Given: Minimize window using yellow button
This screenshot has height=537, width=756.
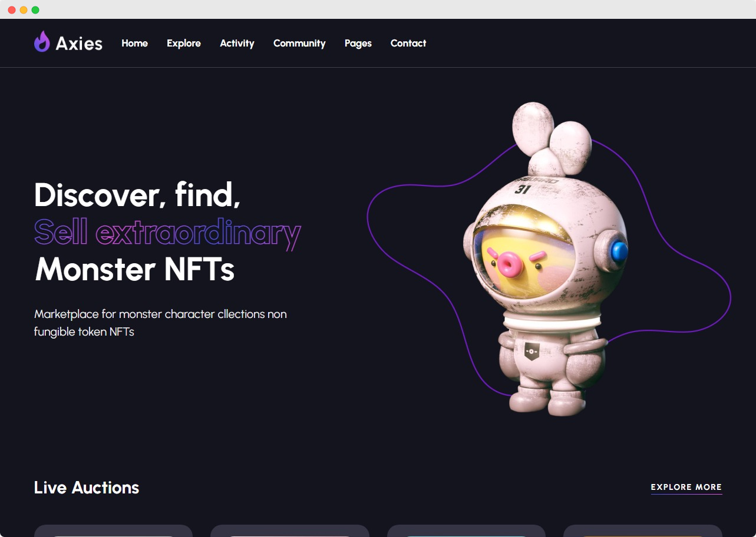Looking at the screenshot, I should 24,10.
